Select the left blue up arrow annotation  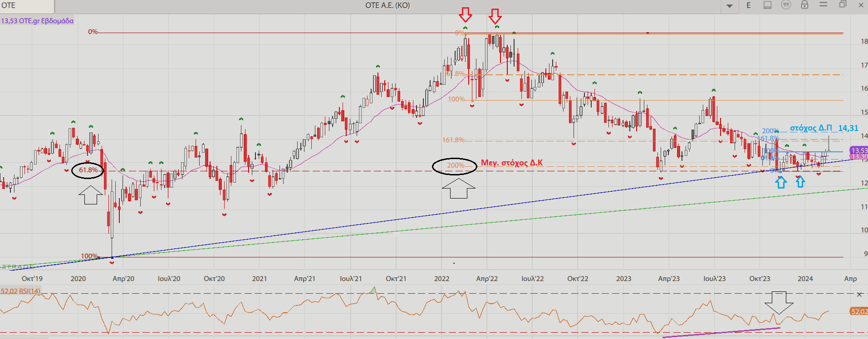tap(780, 182)
